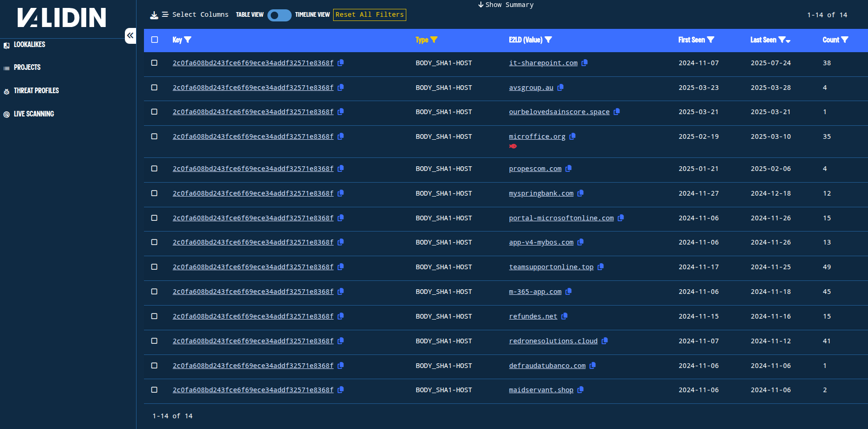Open the redronesolutions.cloud link
Viewport: 868px width, 429px height.
pos(553,341)
